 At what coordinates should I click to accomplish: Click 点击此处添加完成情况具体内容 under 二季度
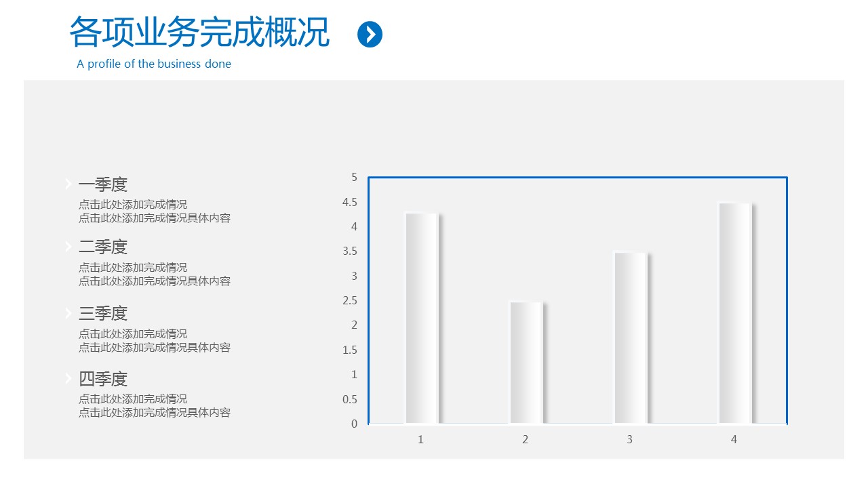tap(155, 281)
